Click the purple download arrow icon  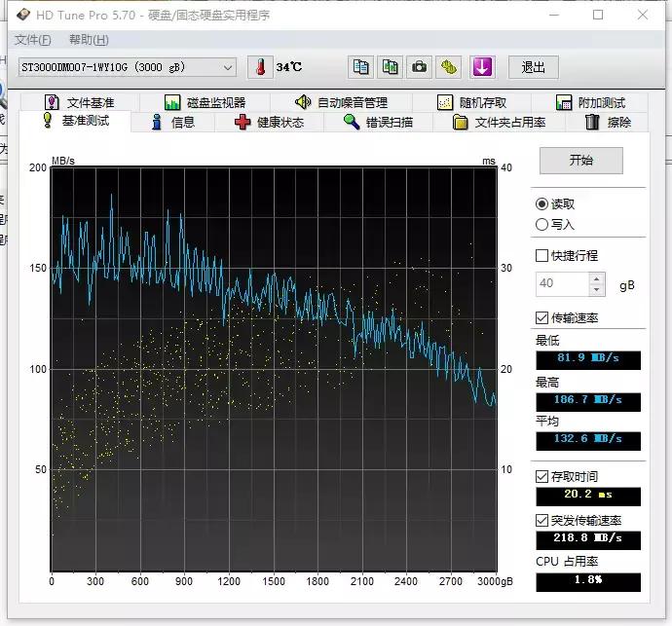click(x=483, y=67)
